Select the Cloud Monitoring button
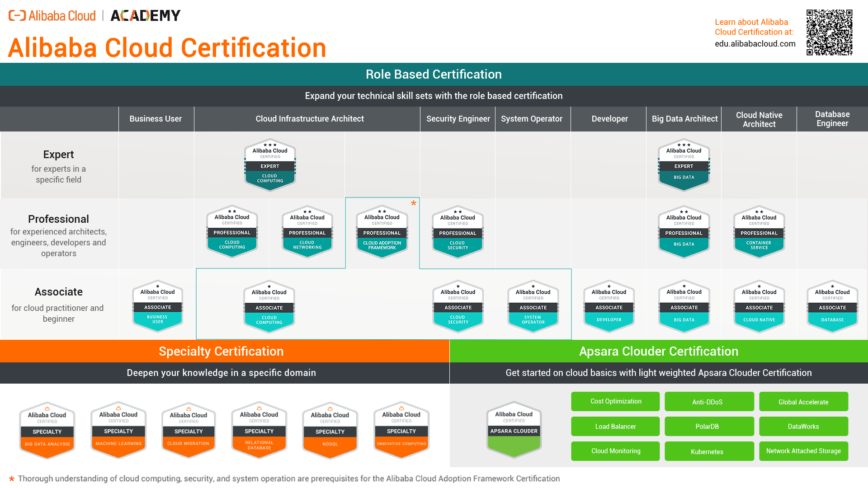The width and height of the screenshot is (868, 488). tap(615, 451)
